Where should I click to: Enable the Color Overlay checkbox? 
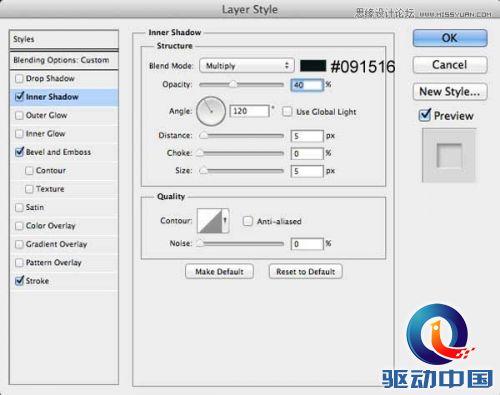pyautogui.click(x=19, y=226)
